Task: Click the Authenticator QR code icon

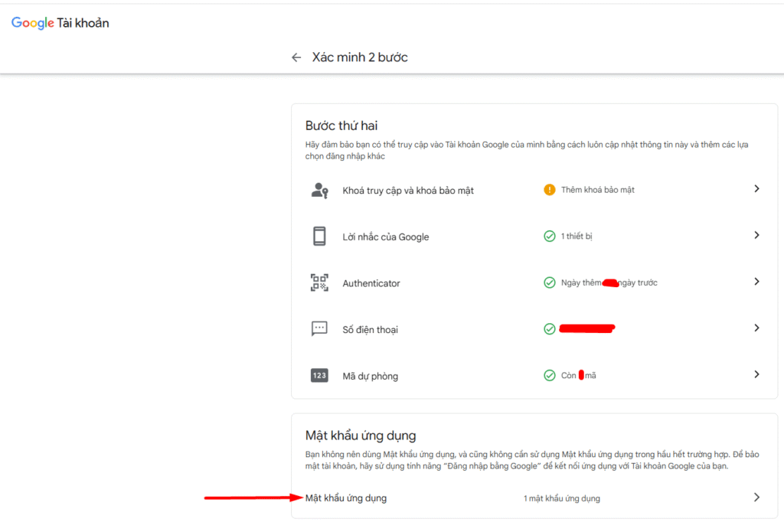Action: 319,282
